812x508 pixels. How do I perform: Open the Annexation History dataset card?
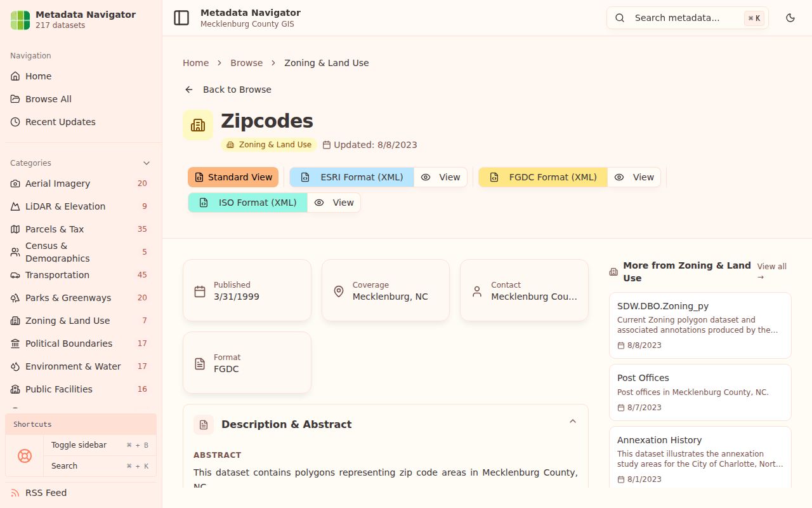[700, 457]
